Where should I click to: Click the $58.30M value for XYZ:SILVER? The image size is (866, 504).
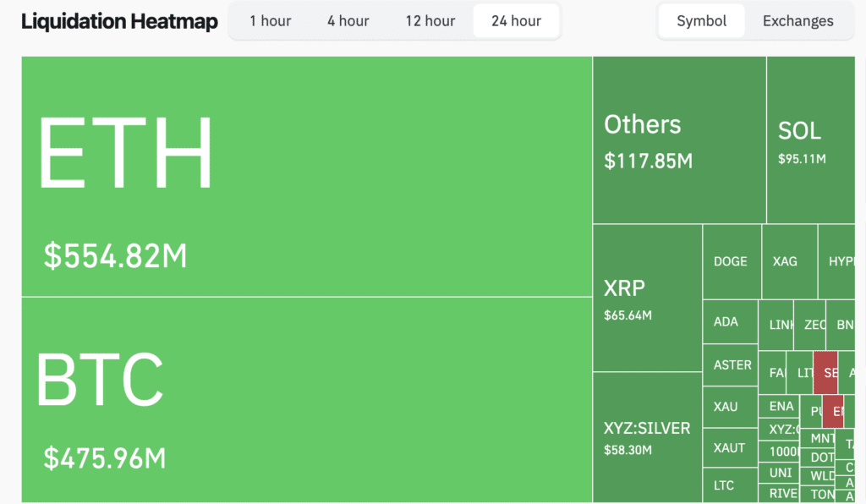tap(628, 450)
